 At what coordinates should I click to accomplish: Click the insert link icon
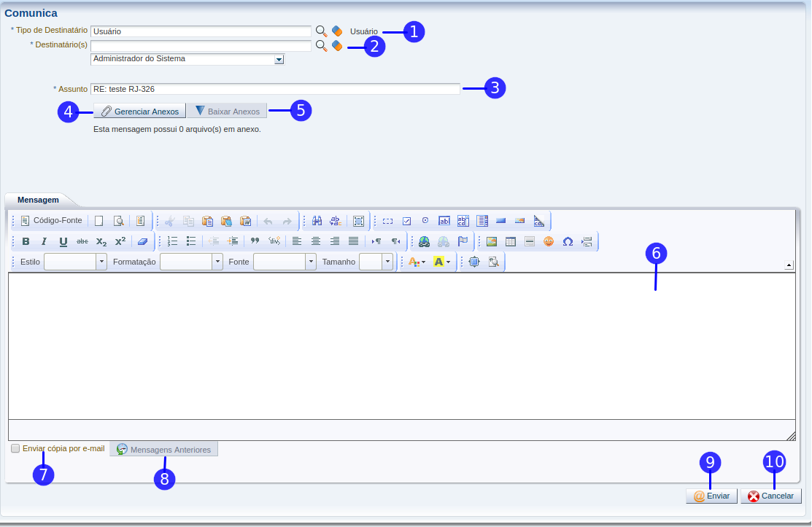coord(424,241)
